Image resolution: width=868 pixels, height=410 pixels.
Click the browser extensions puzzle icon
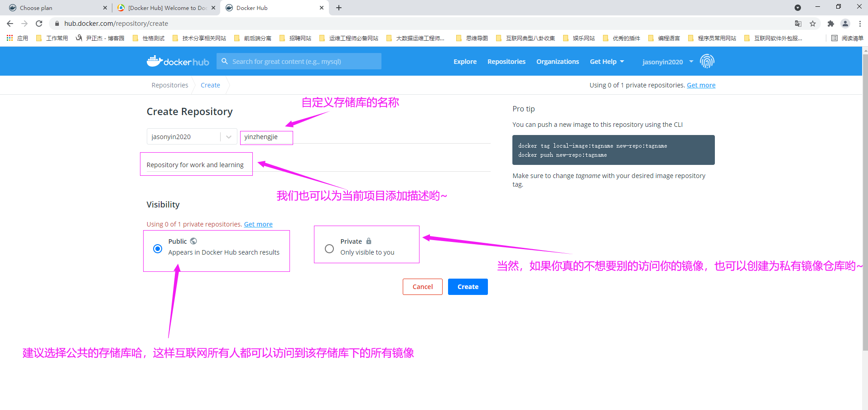[830, 24]
